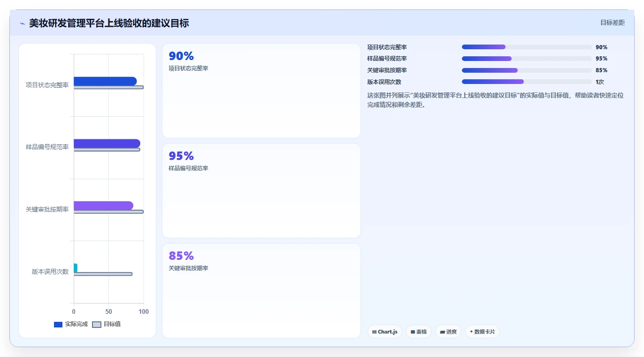The width and height of the screenshot is (644, 357).
Task: Select the 项目状态完整率 label in the progress list
Action: [x=387, y=47]
